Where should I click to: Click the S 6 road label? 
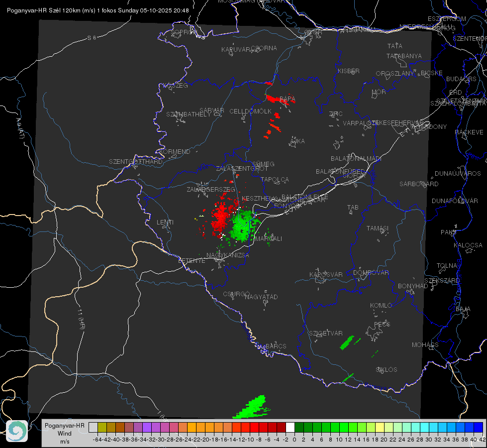point(92,38)
